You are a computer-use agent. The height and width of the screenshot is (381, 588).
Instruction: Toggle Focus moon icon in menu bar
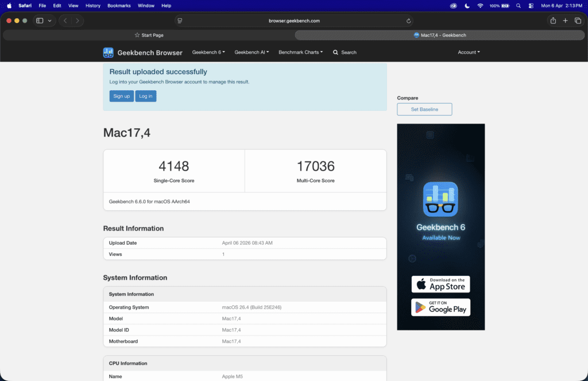coord(467,6)
